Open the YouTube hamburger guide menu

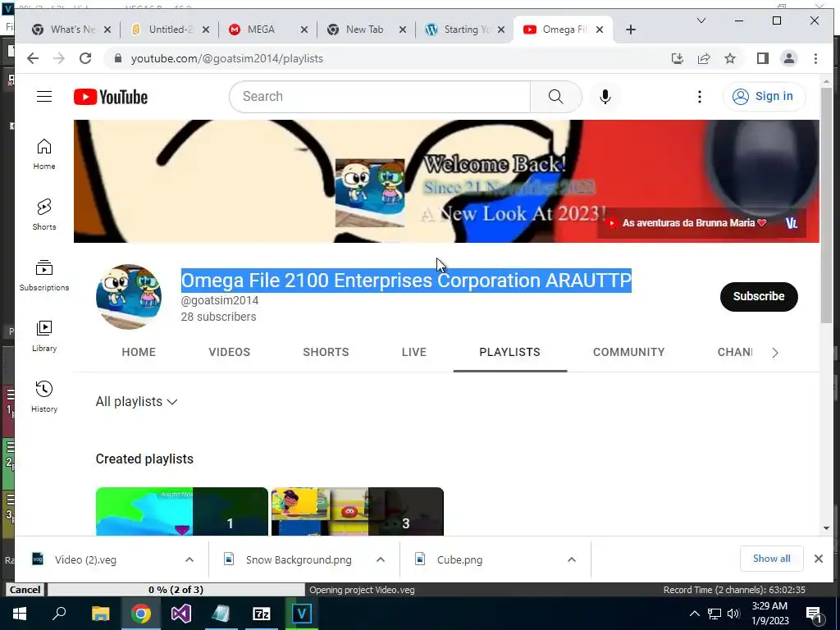(x=44, y=97)
